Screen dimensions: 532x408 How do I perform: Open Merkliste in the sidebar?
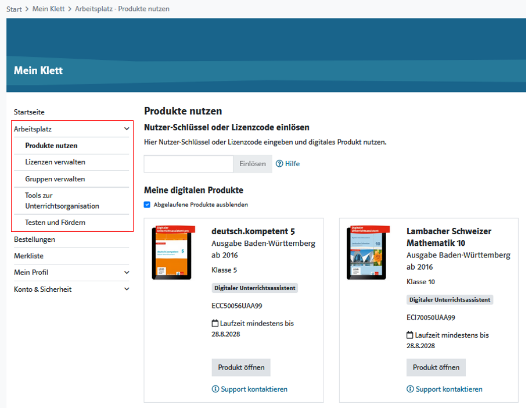tap(28, 256)
